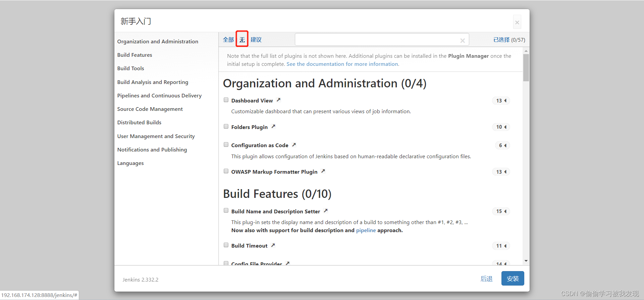The height and width of the screenshot is (300, 644).
Task: Go to Organization and Administration category
Action: pos(158,41)
